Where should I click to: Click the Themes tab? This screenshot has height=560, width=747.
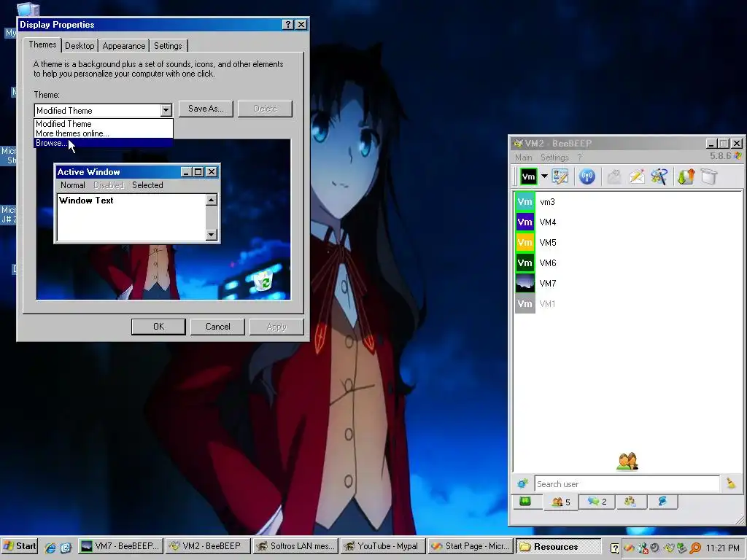42,44
